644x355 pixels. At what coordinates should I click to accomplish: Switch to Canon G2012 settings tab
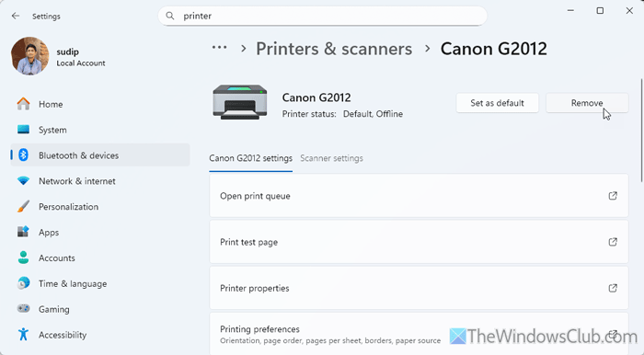(x=250, y=158)
